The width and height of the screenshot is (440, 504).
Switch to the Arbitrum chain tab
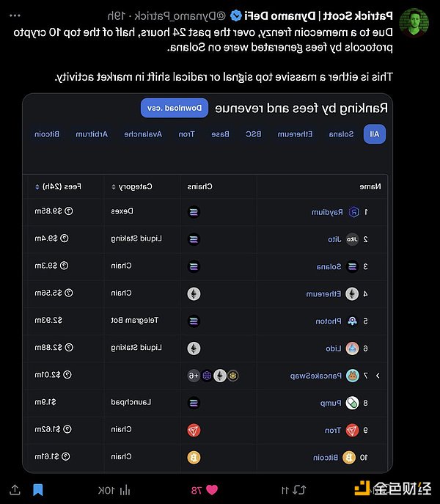pos(95,134)
